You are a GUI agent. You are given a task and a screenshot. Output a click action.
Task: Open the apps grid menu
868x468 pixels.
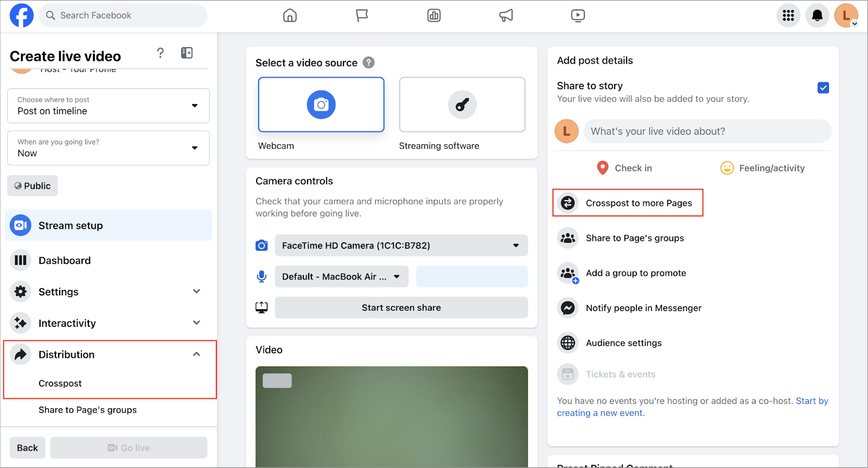(788, 16)
